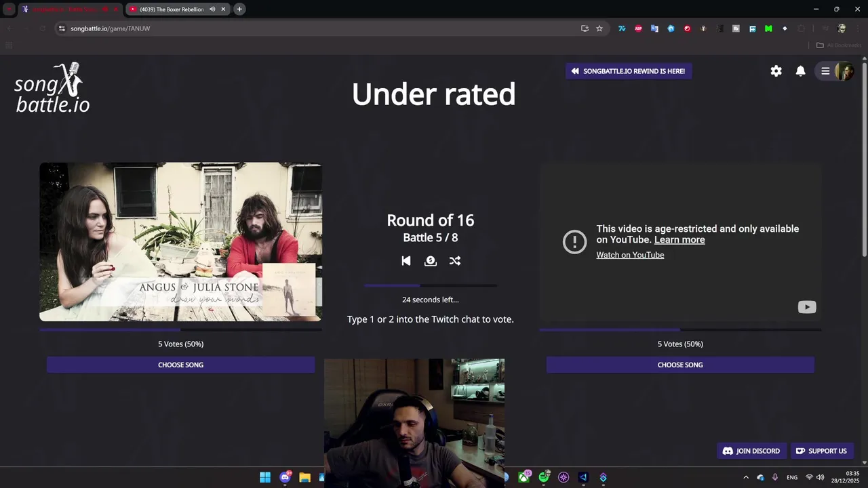Click the left song's vote percentage bar
The image size is (868, 488).
[x=180, y=330]
